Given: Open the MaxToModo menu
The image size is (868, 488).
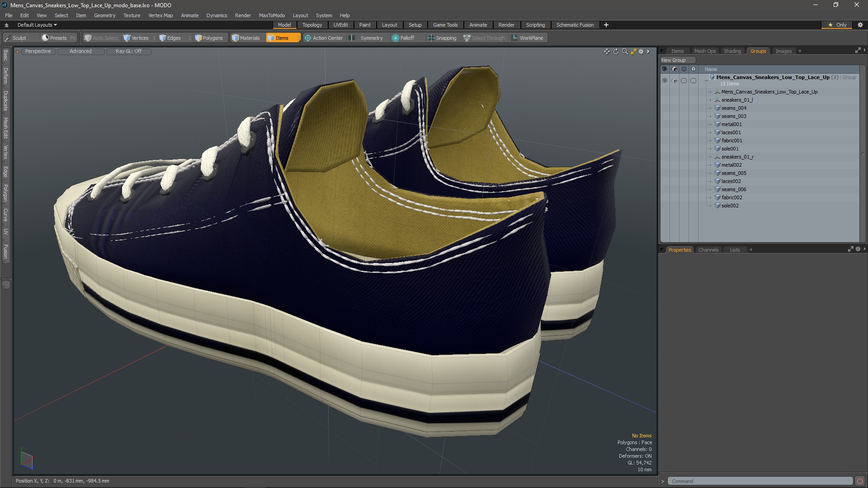Looking at the screenshot, I should coord(272,15).
